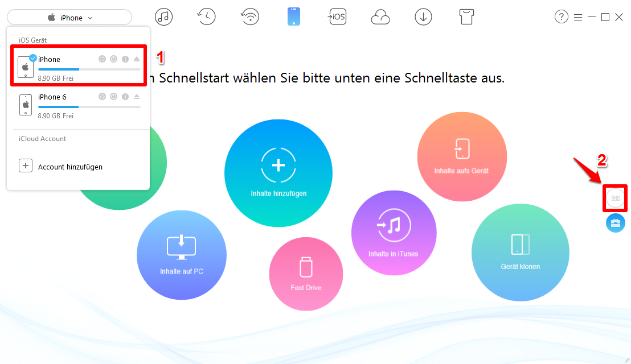631x364 pixels.
Task: Click the iPhone row refresh icon
Action: 102,59
